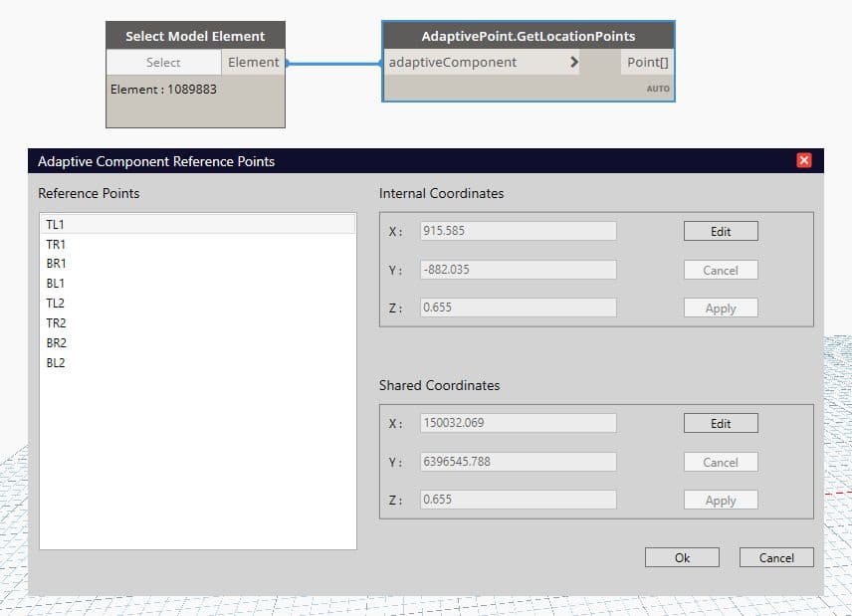Click Edit button for Shared Coordinates
Image resolution: width=852 pixels, height=616 pixels.
pos(721,423)
